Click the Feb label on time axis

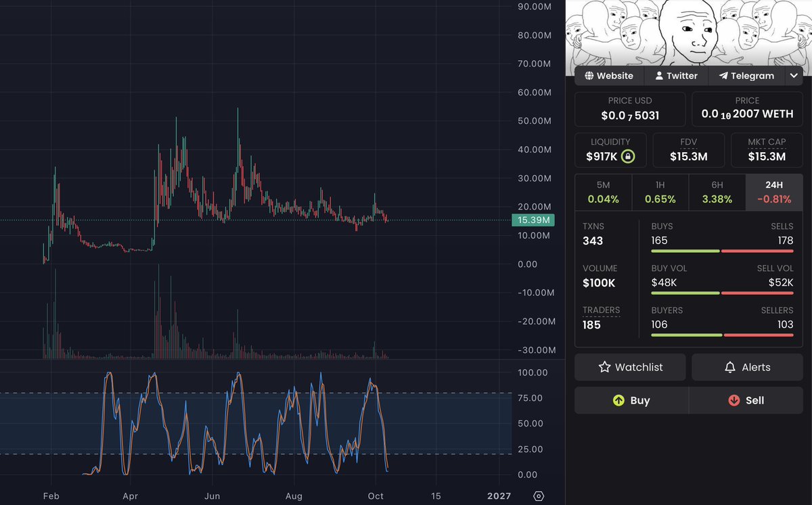(51, 496)
